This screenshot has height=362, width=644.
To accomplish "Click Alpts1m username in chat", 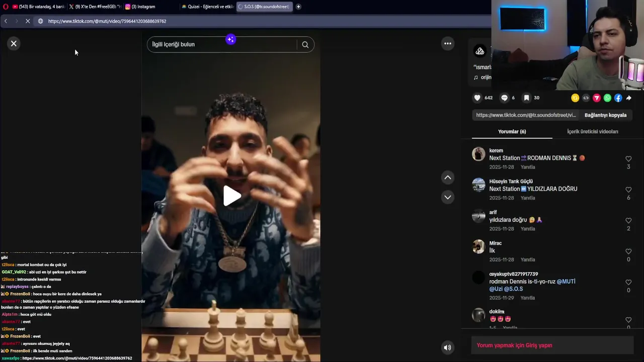I will pyautogui.click(x=10, y=315).
